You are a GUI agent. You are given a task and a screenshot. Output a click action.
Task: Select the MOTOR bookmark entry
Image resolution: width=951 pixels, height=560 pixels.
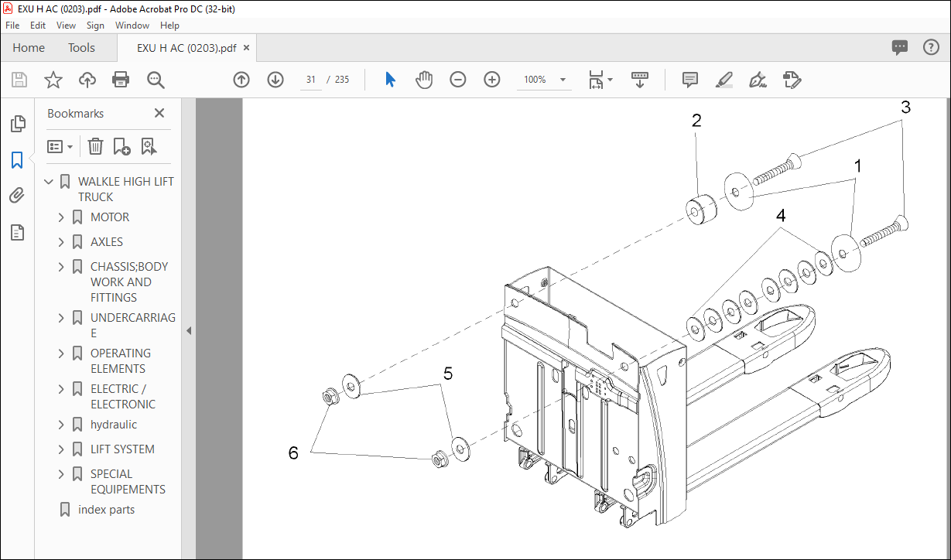110,217
